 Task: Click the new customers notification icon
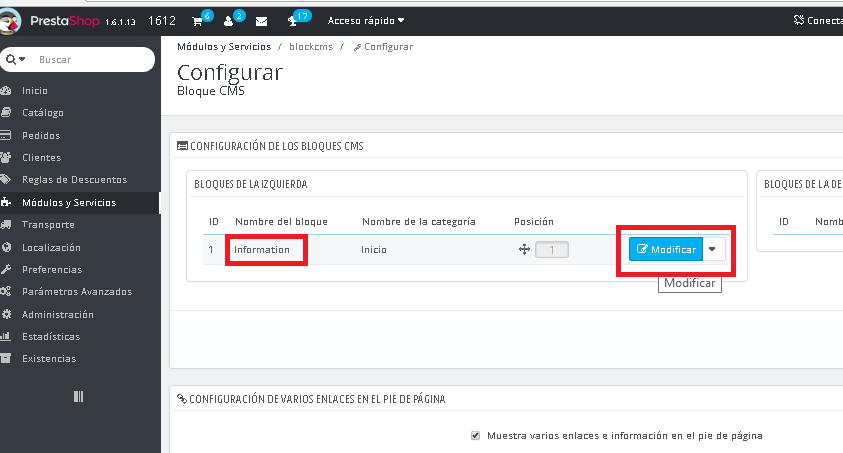click(229, 20)
